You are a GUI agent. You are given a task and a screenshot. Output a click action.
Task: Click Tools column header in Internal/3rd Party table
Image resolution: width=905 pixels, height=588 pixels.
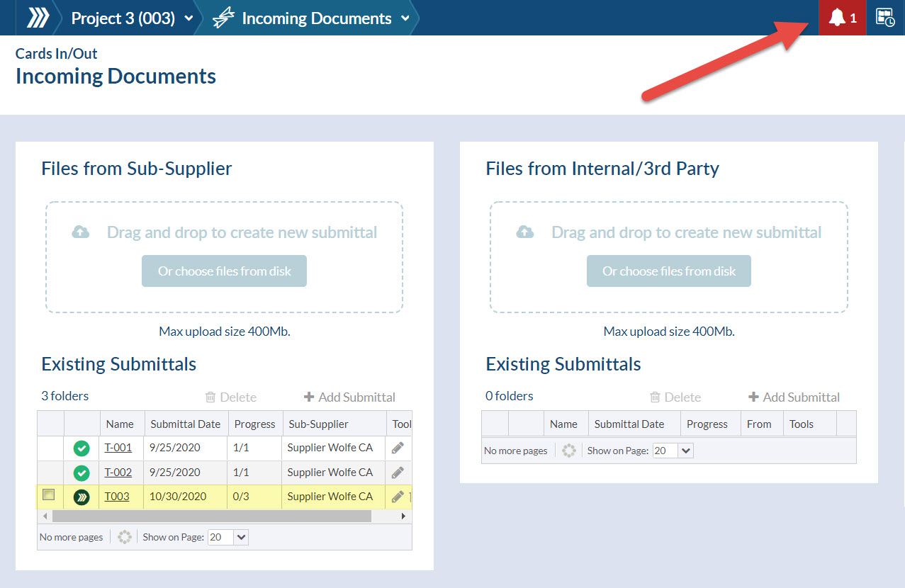coord(810,424)
